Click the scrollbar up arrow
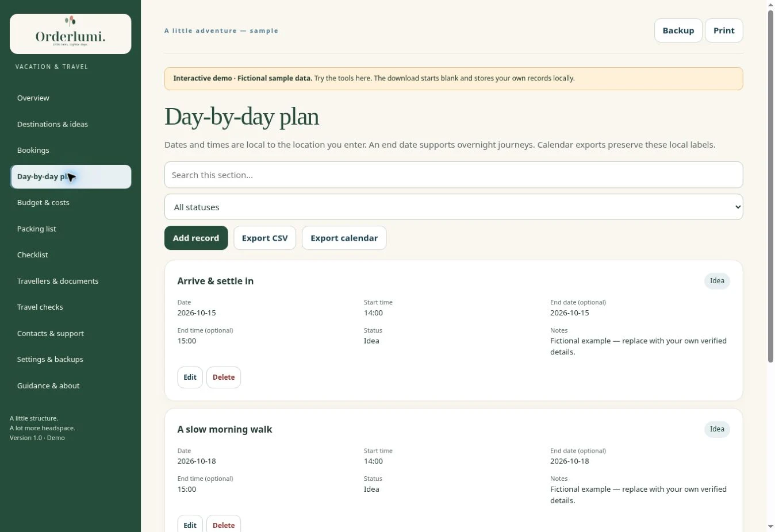Viewport: 775px width, 532px height. [x=770, y=5]
